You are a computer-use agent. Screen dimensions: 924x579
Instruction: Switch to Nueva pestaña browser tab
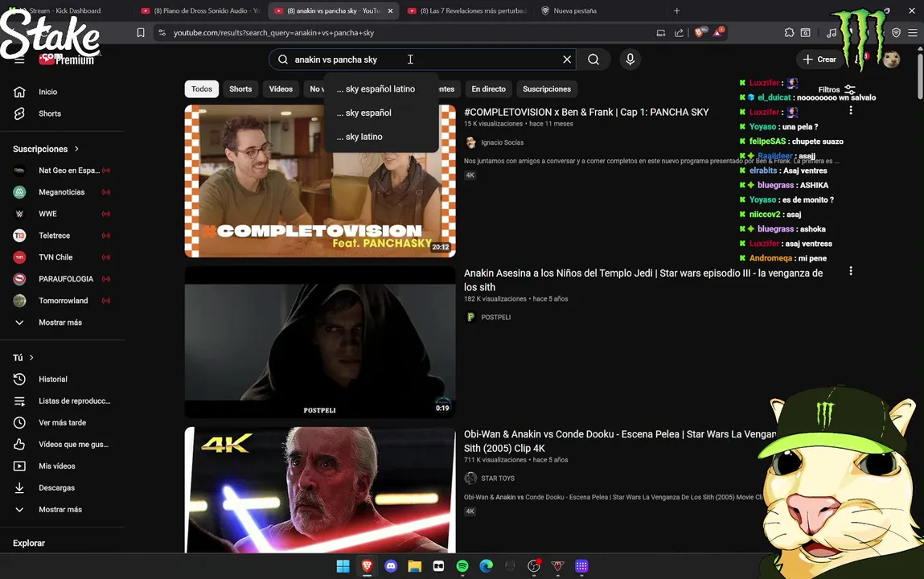[x=574, y=10]
